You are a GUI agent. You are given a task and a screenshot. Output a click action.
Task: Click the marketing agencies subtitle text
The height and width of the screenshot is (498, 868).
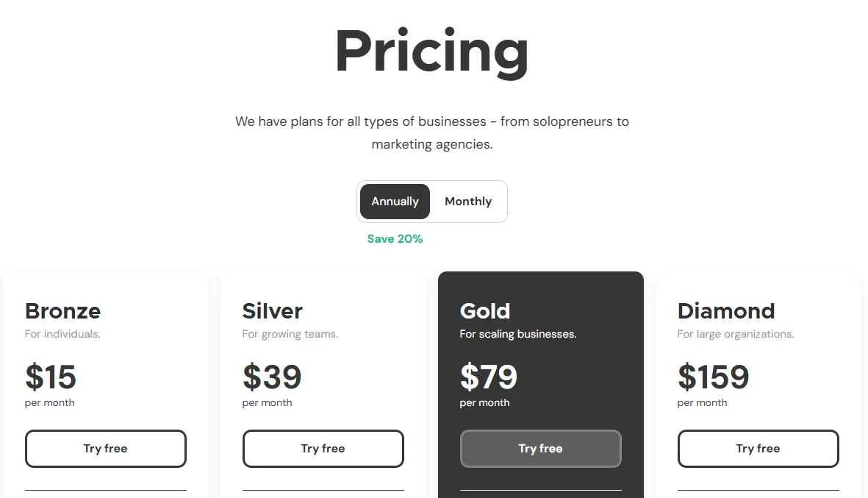[431, 132]
